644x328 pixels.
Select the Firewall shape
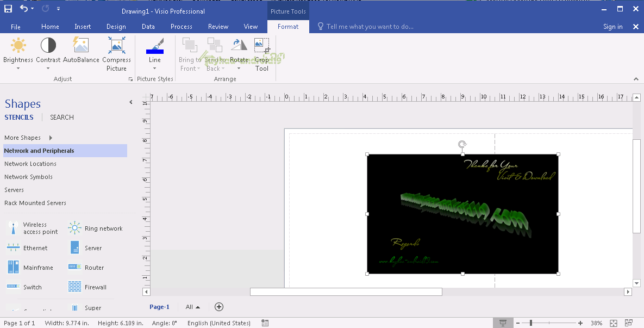point(87,287)
